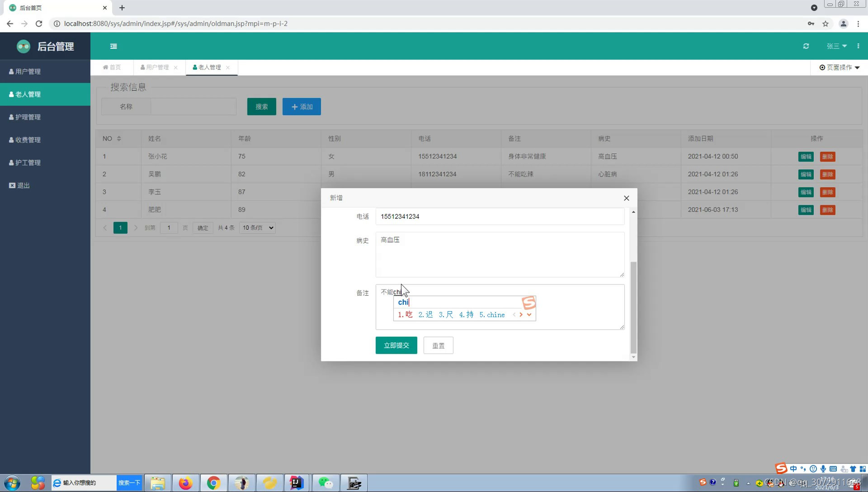
Task: Launch Firefox from the taskbar
Action: coord(185,483)
